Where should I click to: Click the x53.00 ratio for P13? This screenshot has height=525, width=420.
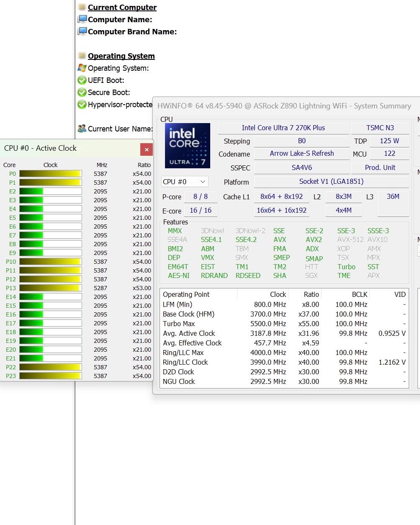tap(142, 288)
